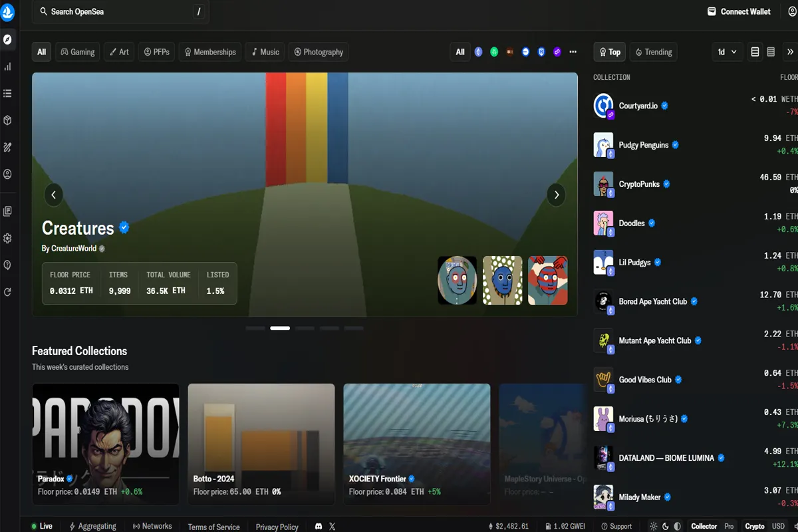Open the Botto - 2024 collection card
The height and width of the screenshot is (532, 798).
click(261, 444)
